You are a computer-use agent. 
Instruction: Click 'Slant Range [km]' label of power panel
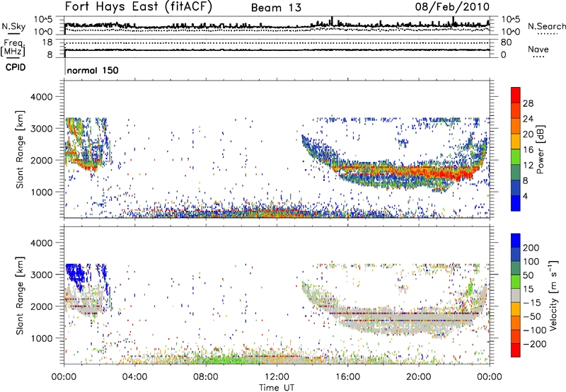(x=21, y=149)
